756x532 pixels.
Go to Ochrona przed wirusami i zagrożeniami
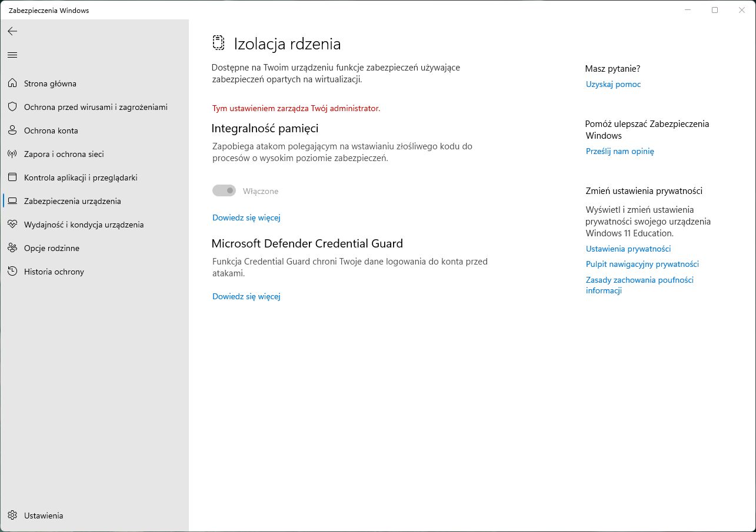95,107
